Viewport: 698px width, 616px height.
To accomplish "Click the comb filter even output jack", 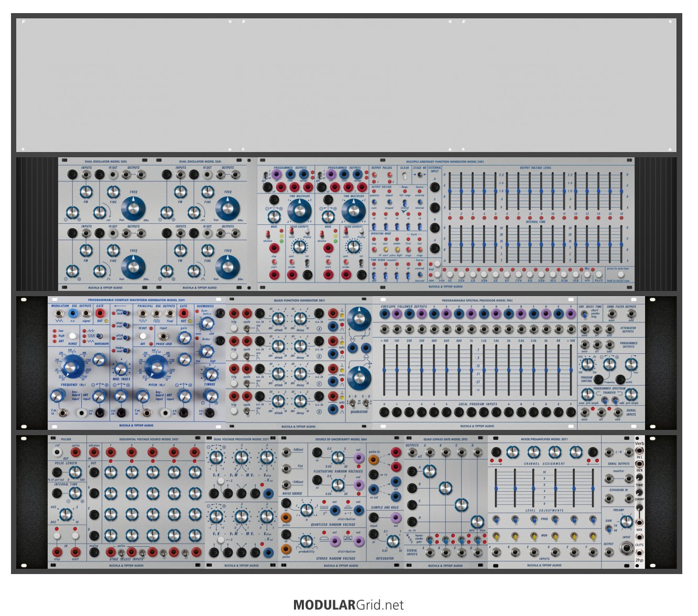I will (611, 314).
